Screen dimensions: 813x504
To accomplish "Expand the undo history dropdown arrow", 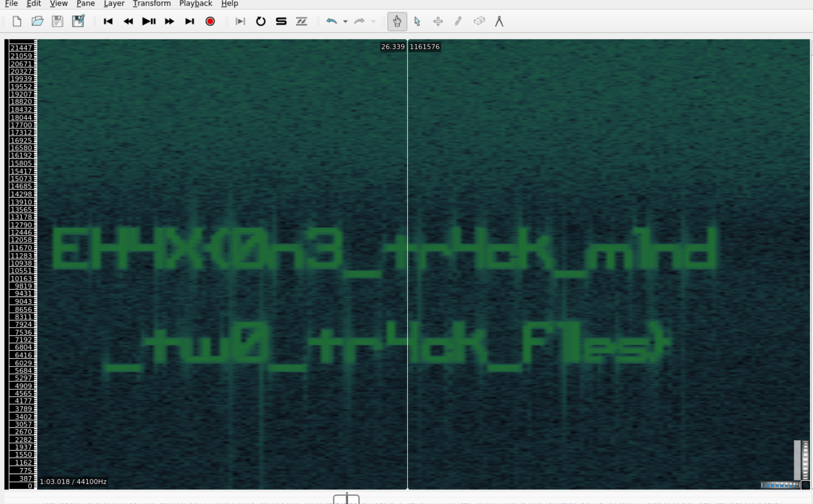I will point(345,22).
